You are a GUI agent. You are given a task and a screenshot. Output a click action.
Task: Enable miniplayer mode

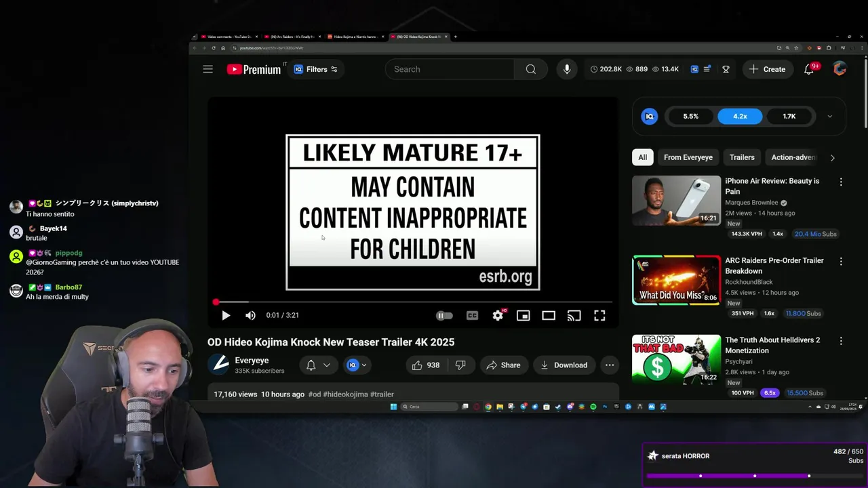click(x=523, y=315)
